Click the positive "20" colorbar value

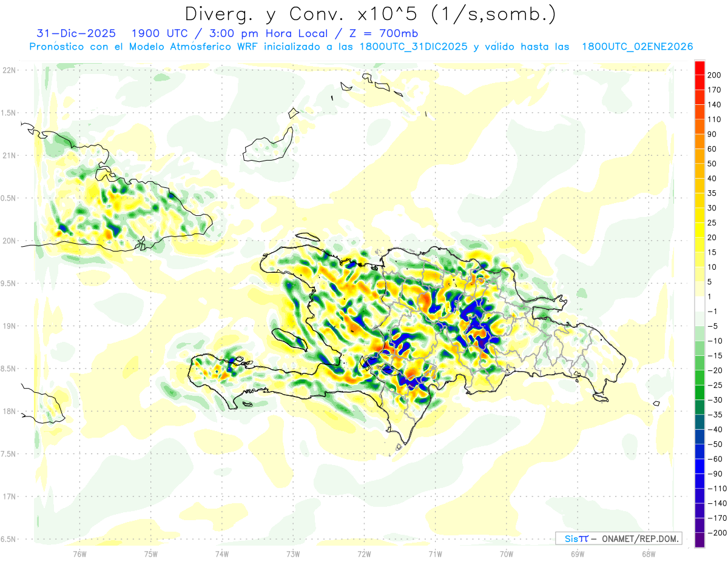point(712,238)
